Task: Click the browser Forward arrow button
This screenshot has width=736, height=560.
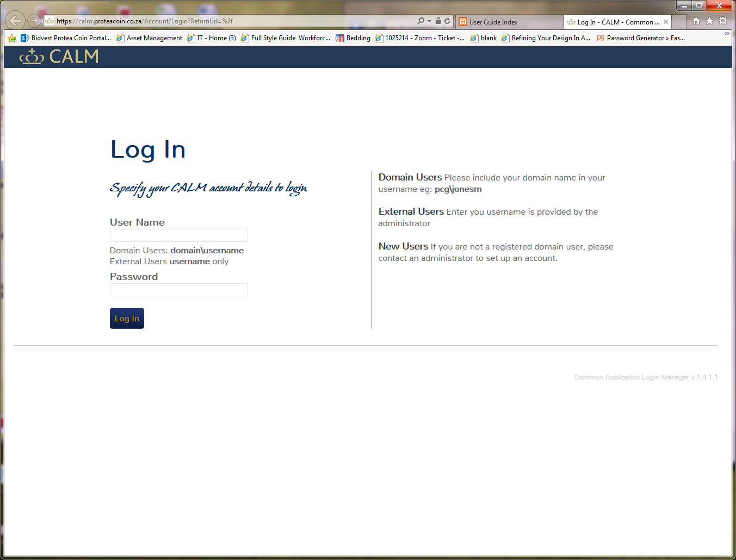Action: [34, 21]
